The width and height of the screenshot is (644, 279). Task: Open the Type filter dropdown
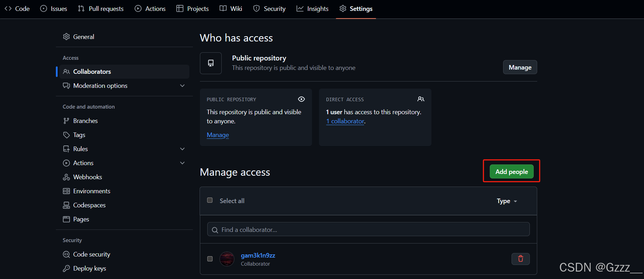(x=507, y=201)
